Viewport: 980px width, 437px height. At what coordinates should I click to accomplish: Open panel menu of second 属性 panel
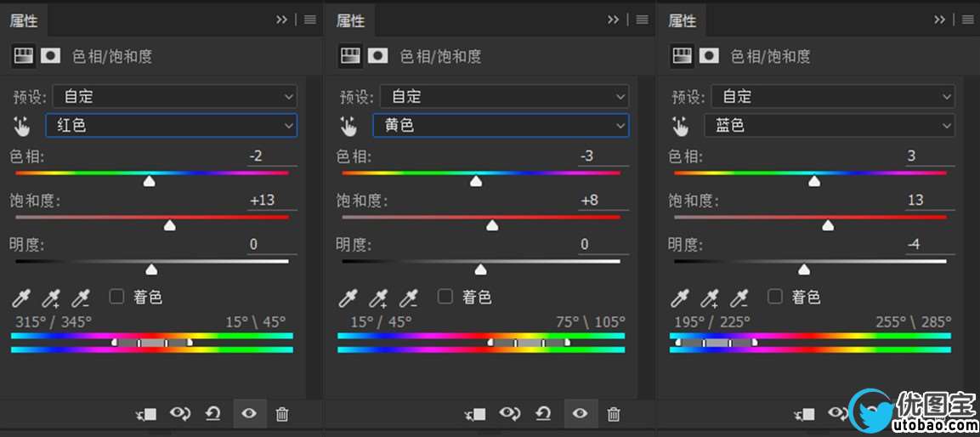click(x=642, y=20)
